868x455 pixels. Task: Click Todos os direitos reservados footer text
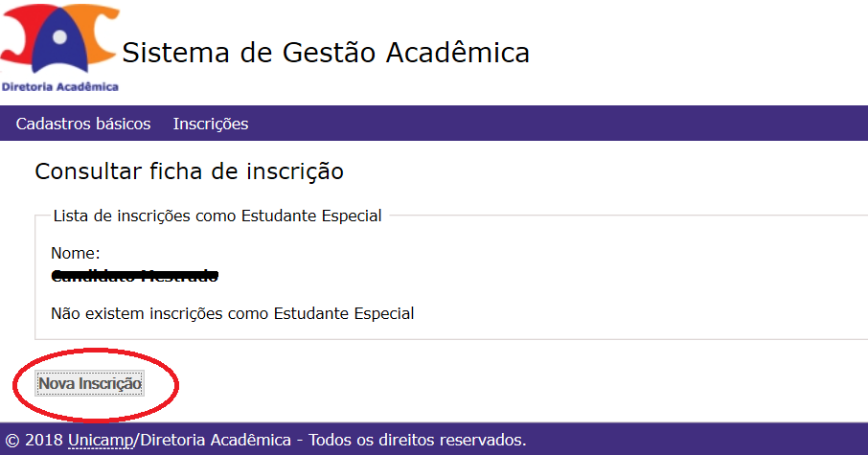(418, 440)
